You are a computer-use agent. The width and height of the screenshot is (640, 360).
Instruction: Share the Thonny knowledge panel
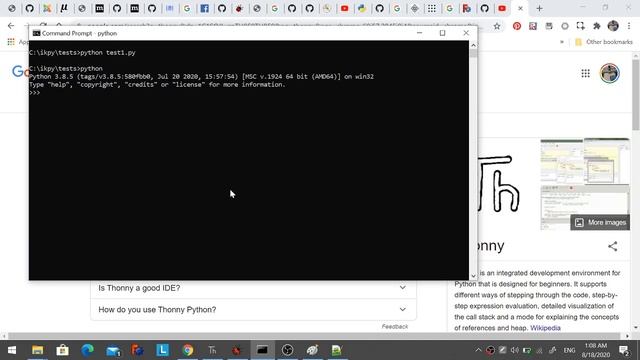[x=612, y=246]
